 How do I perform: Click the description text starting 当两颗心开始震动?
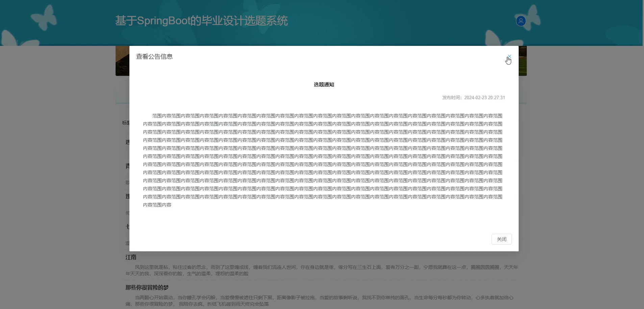(x=319, y=301)
